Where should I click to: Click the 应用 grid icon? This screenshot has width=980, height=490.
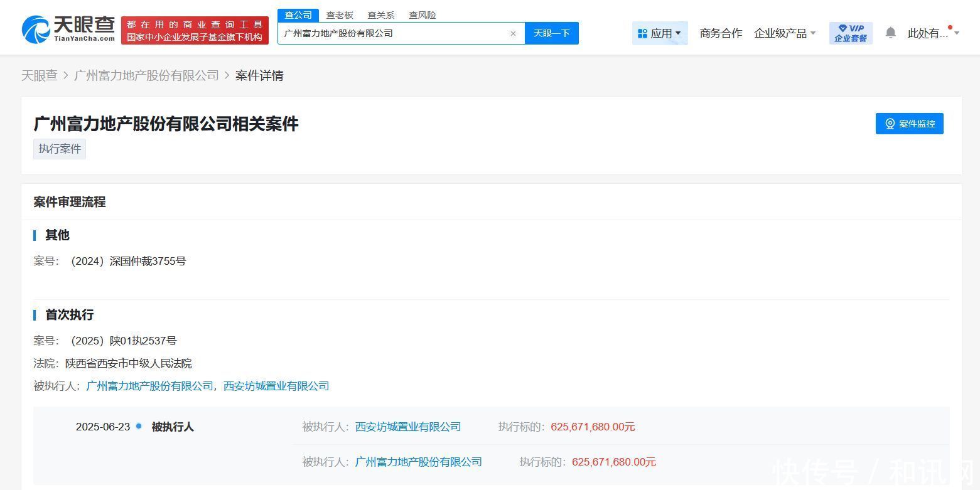click(642, 33)
